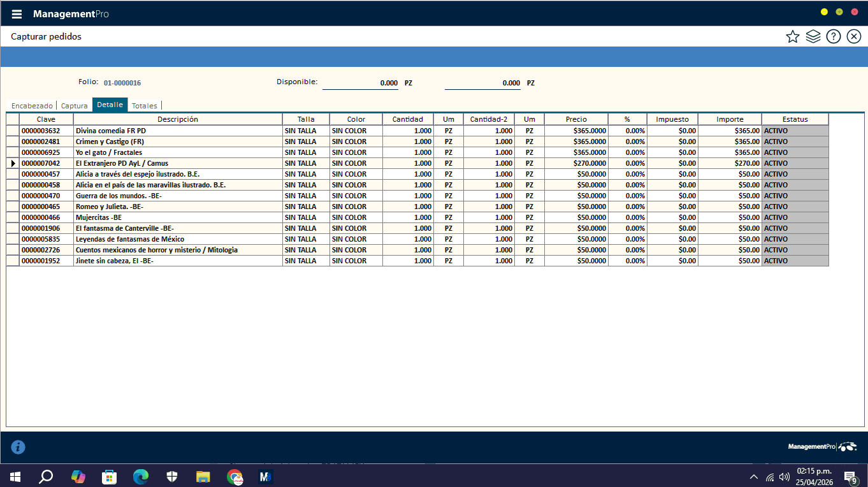Select the Detalle tab
The width and height of the screenshot is (868, 487).
point(110,105)
